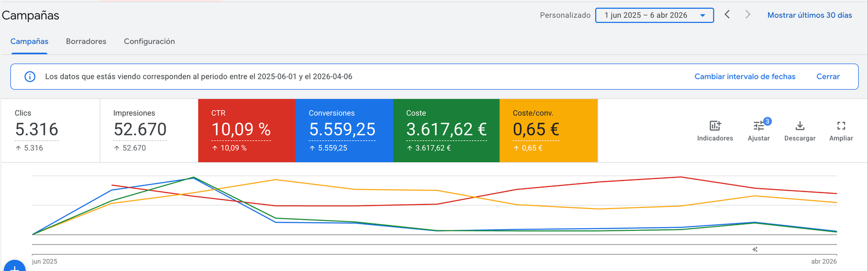Click Cerrar to dismiss the notice
Viewport: 868px width, 271px height.
point(828,77)
